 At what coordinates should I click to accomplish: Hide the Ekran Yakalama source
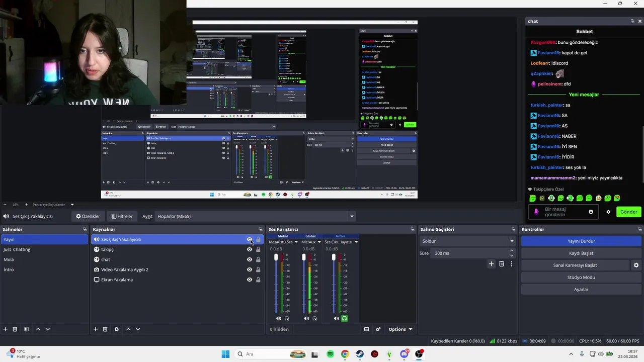(x=250, y=280)
